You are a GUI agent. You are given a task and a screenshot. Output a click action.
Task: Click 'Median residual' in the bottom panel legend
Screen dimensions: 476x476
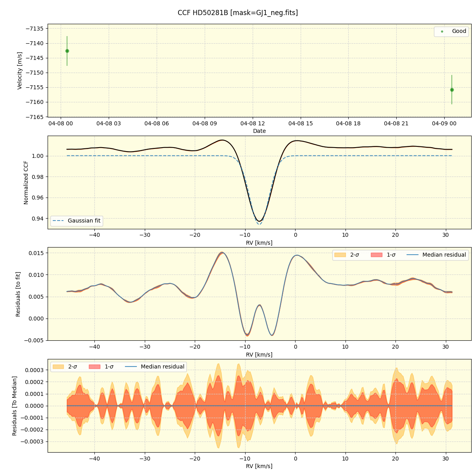click(x=163, y=367)
